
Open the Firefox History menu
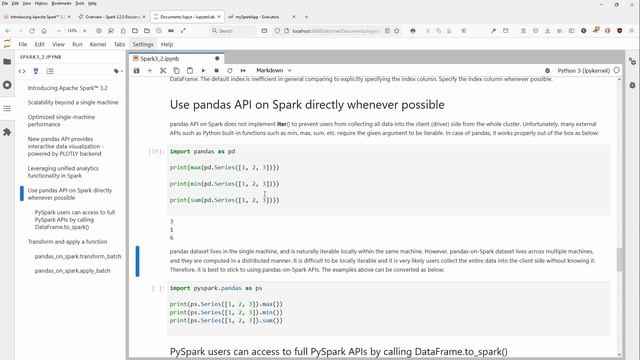tap(41, 3)
